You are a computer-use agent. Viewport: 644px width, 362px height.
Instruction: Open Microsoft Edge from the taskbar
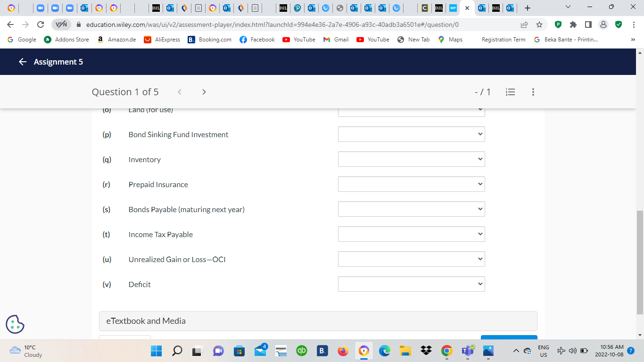click(385, 351)
